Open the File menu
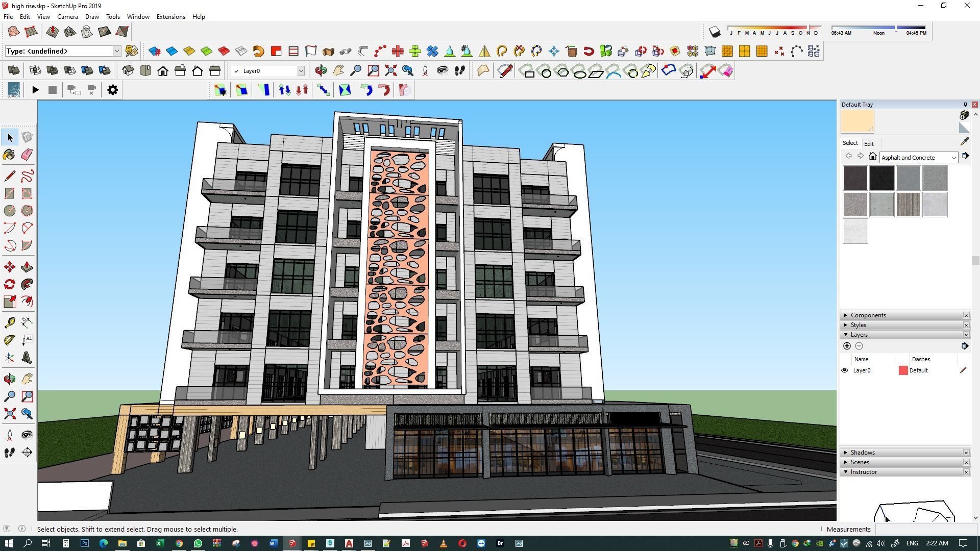 click(x=8, y=17)
